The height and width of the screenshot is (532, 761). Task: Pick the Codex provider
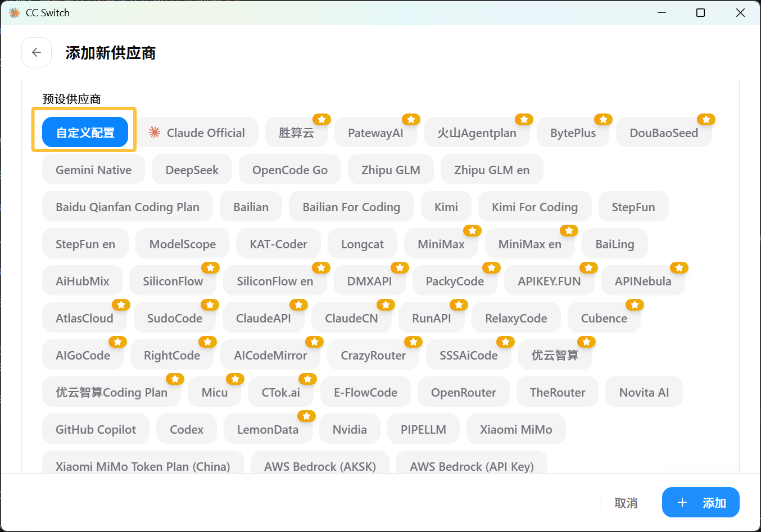[x=186, y=429]
